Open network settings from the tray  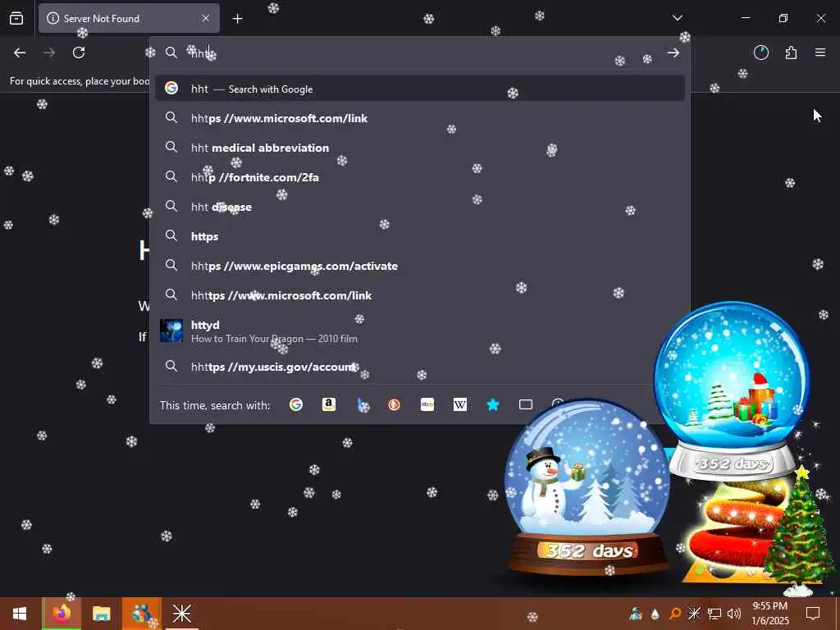click(714, 614)
